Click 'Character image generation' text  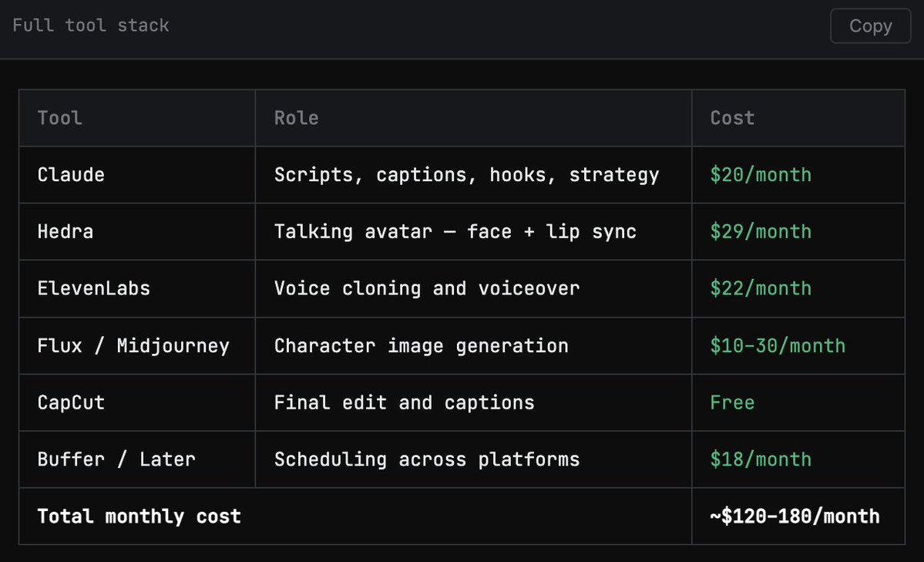[x=422, y=345]
